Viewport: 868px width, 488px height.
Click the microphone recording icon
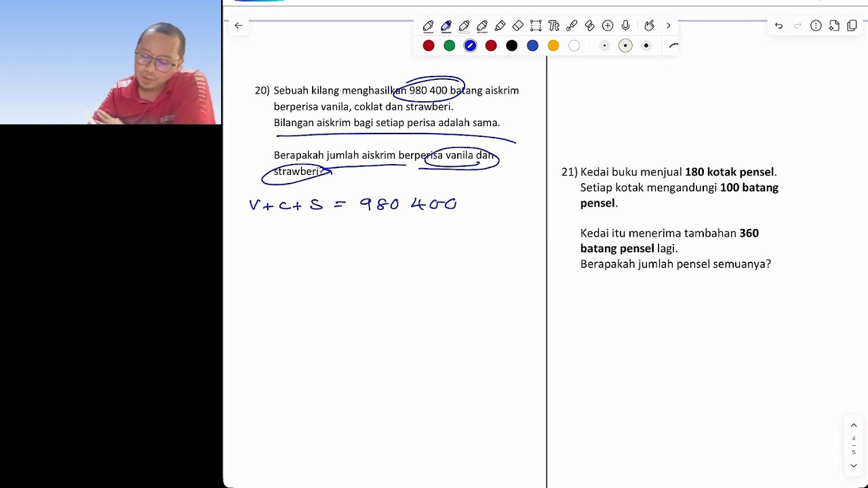625,26
